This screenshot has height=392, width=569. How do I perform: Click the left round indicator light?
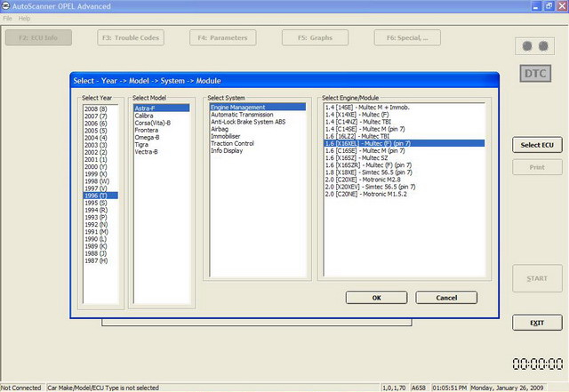(x=527, y=46)
